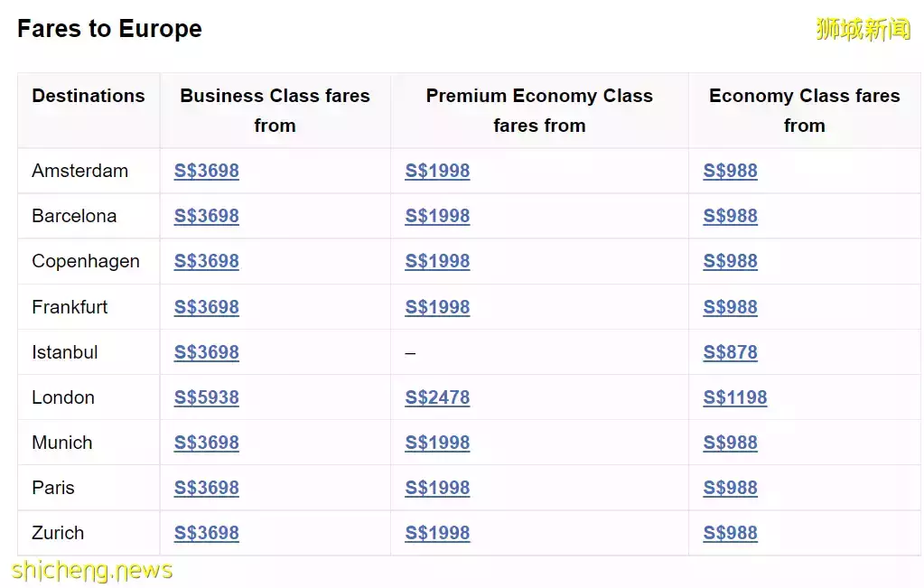
Task: Click Frankfurt Economy Class fare S$988
Action: pyautogui.click(x=730, y=307)
